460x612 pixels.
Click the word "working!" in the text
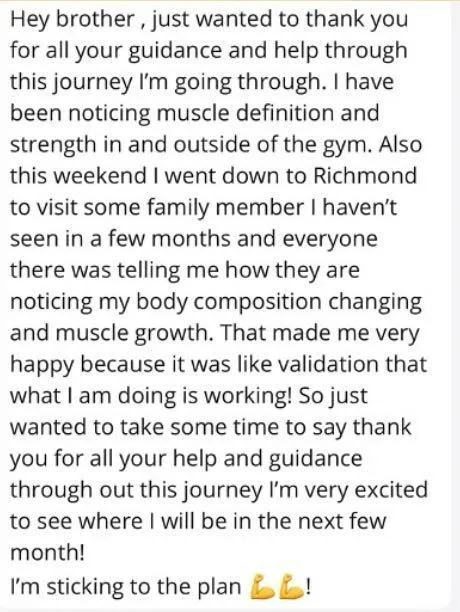(x=249, y=397)
